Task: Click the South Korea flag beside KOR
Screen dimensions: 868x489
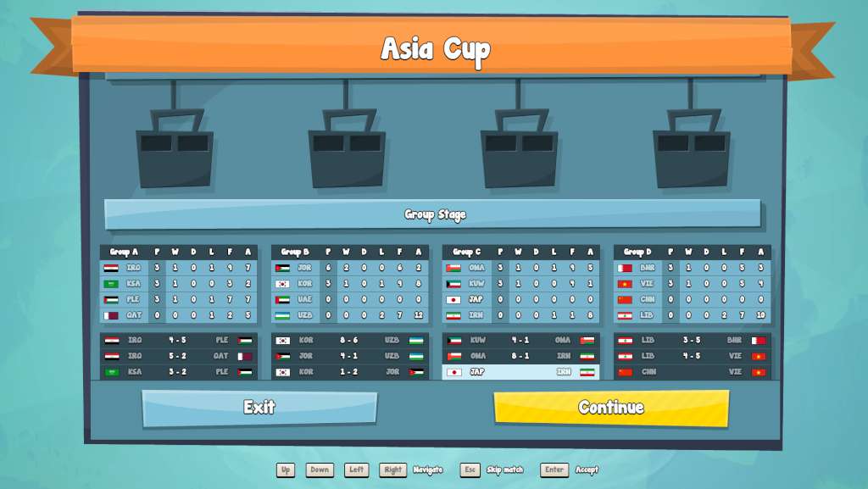Action: point(282,283)
